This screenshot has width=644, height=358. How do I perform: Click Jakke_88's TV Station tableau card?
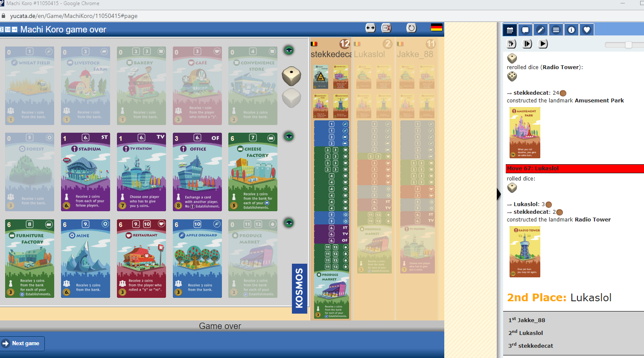pyautogui.click(x=418, y=249)
